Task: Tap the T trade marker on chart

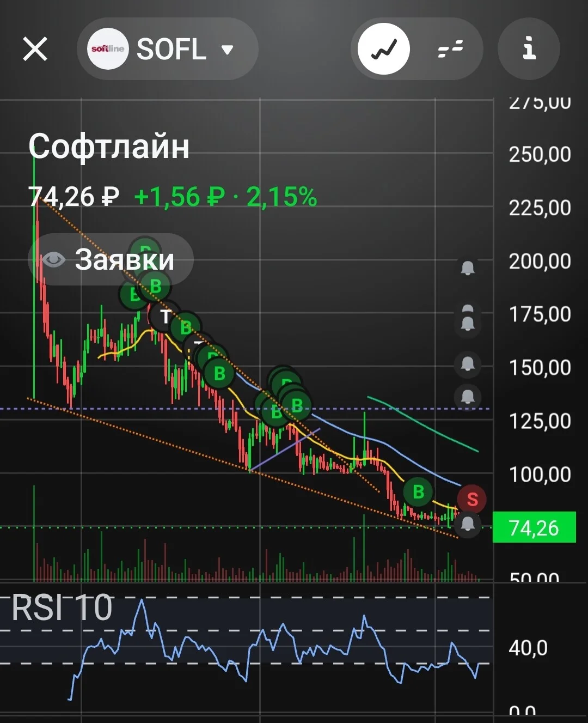Action: (x=165, y=316)
